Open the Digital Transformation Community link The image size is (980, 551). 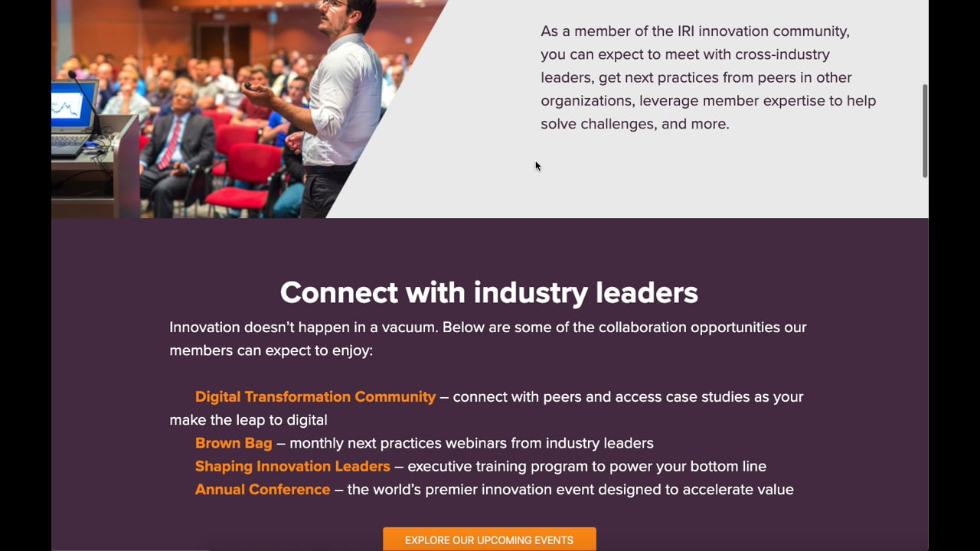pos(315,396)
